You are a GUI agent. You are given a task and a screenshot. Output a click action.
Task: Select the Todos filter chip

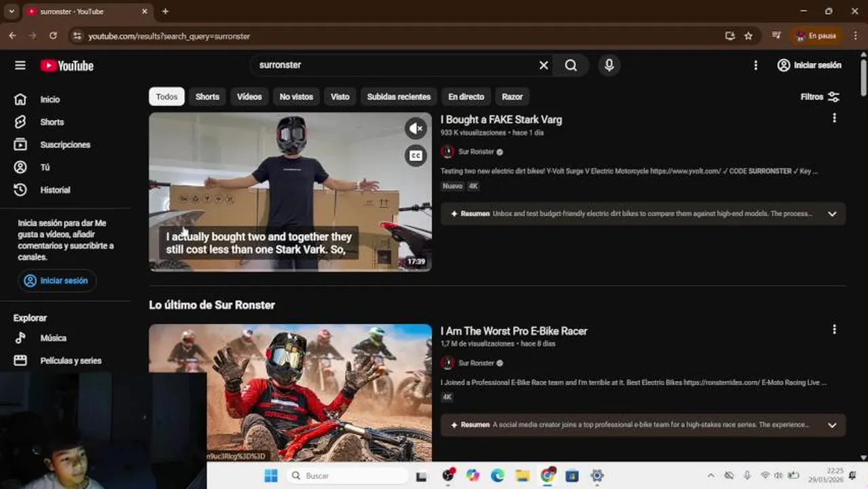[166, 96]
